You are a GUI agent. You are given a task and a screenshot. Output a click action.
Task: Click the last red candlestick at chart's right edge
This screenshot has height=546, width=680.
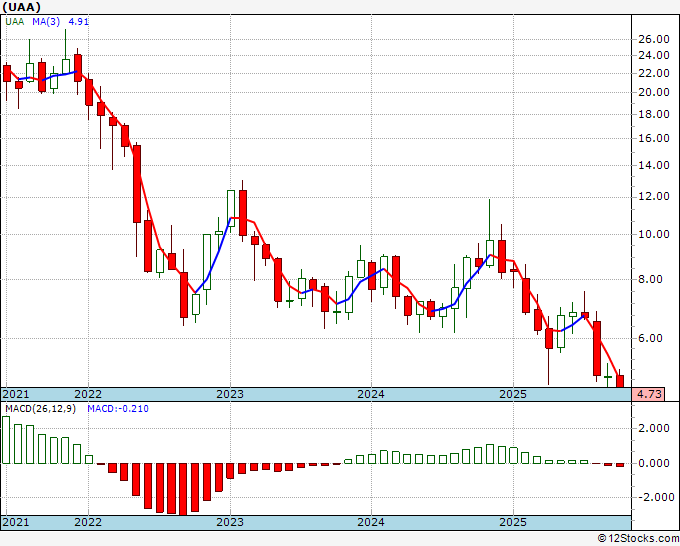(x=620, y=381)
